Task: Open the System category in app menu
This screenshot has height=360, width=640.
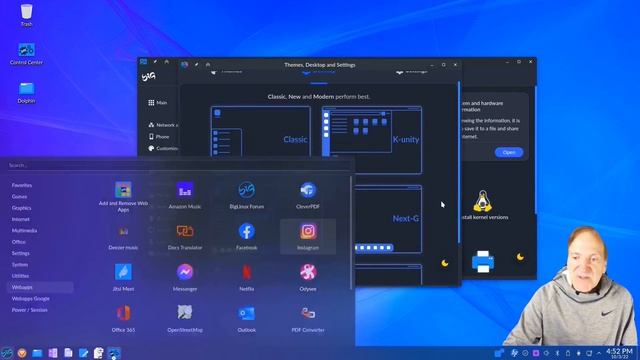Action: coord(20,264)
